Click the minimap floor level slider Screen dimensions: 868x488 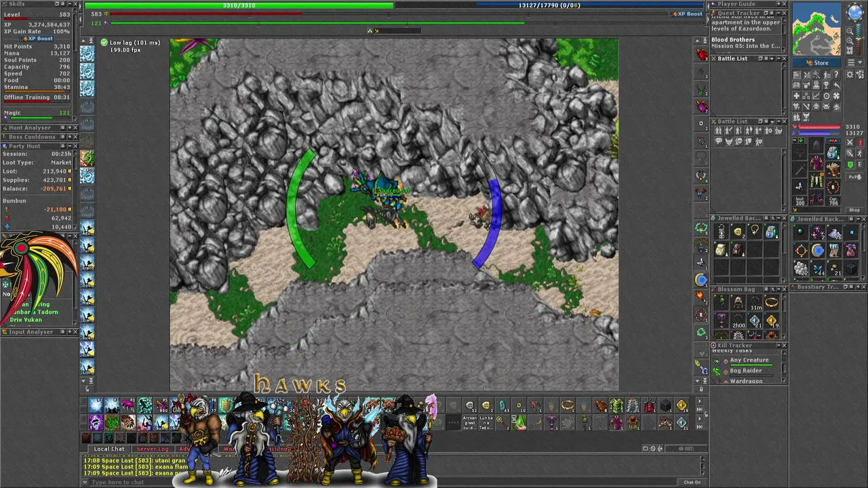tap(859, 39)
